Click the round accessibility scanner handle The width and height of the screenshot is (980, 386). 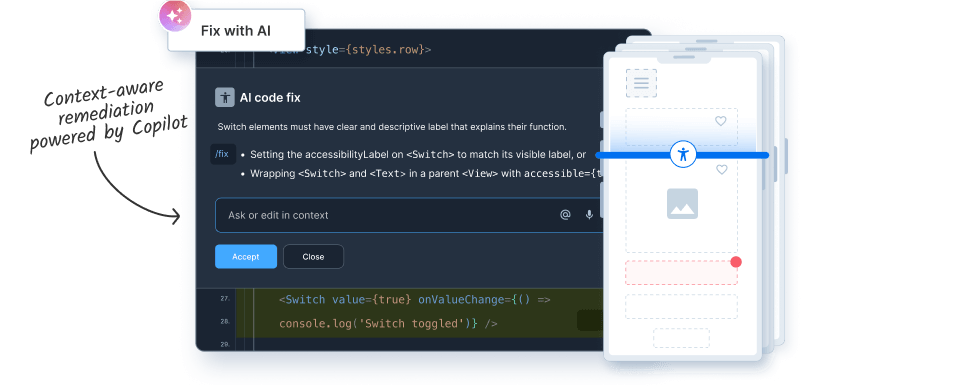(x=683, y=154)
